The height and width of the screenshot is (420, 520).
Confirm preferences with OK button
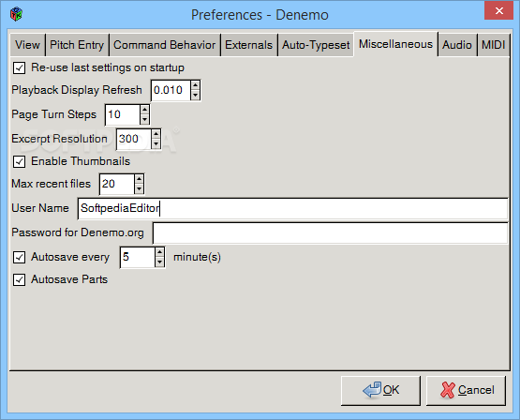tap(380, 391)
